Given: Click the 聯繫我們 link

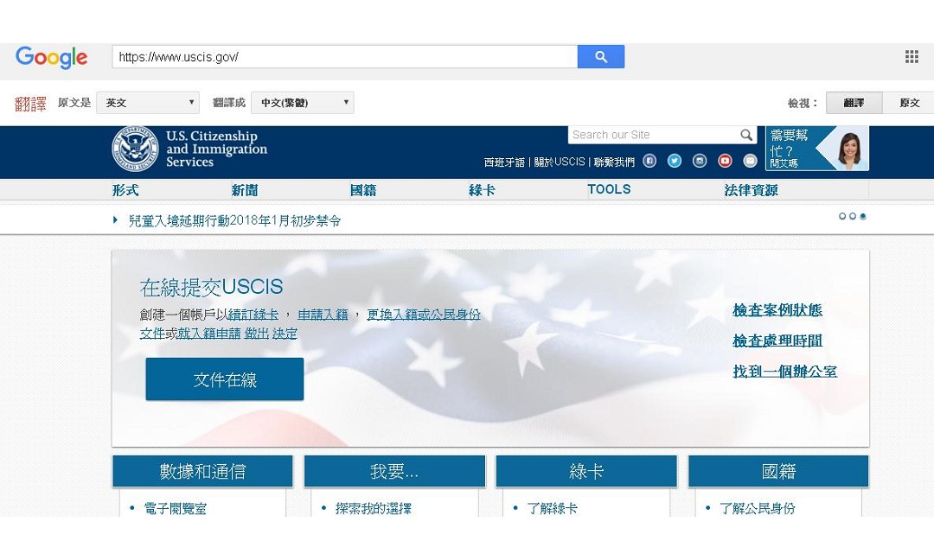Looking at the screenshot, I should [x=614, y=162].
